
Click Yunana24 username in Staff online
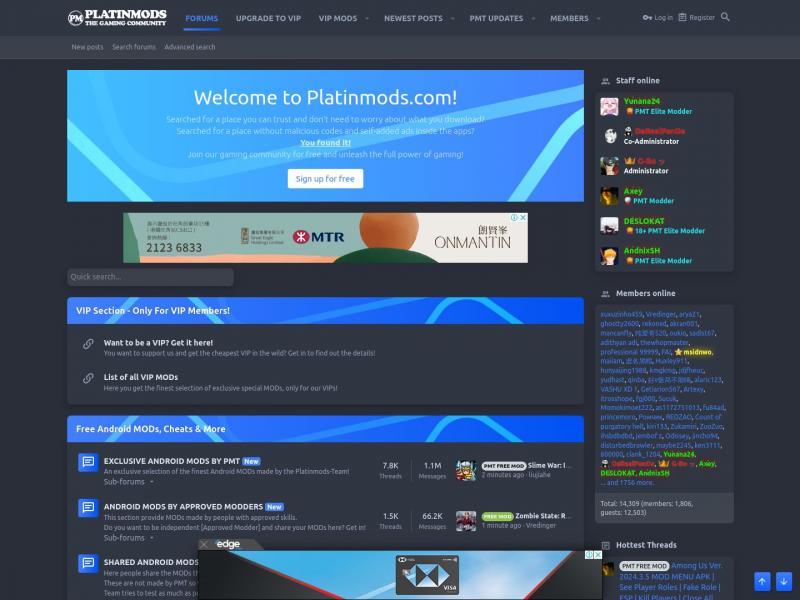point(641,101)
